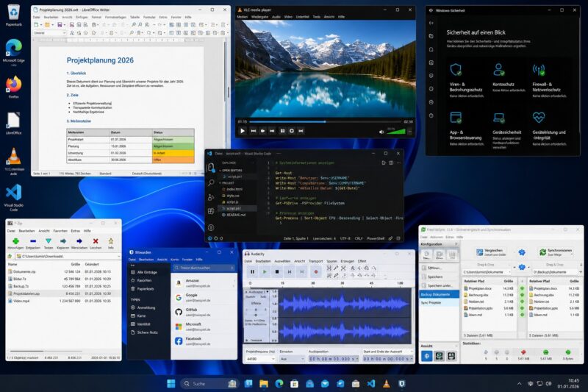Click Tresor durchsuchen search field in Bitwarden
Viewport: 588px width, 392px height.
pos(204,268)
